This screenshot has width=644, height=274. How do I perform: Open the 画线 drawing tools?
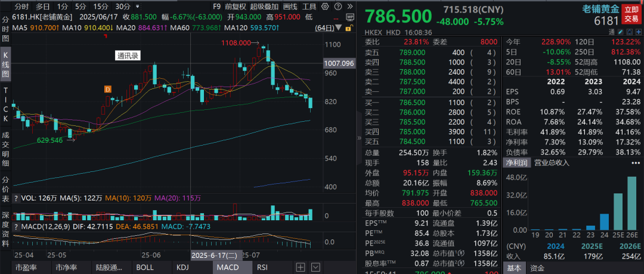click(x=290, y=7)
